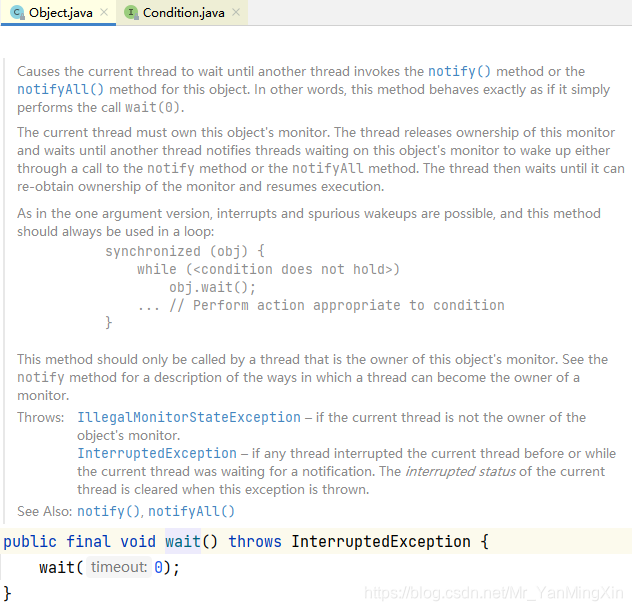Viewport: 632px width, 611px height.
Task: Follow the notifyAll() link in See Also
Action: point(191,511)
